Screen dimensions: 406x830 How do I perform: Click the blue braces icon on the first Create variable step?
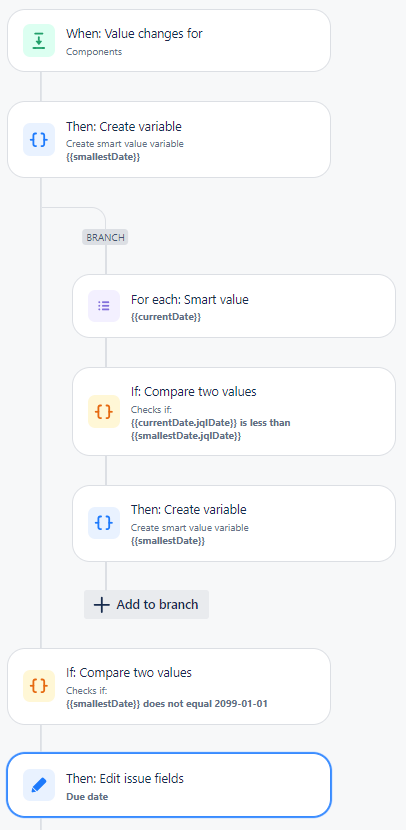[39, 139]
